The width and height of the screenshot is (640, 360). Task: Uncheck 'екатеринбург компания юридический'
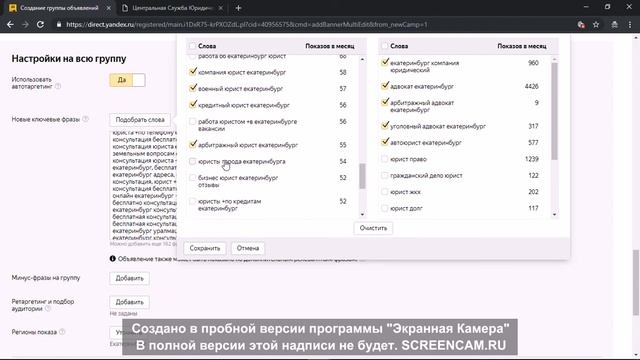tap(384, 62)
